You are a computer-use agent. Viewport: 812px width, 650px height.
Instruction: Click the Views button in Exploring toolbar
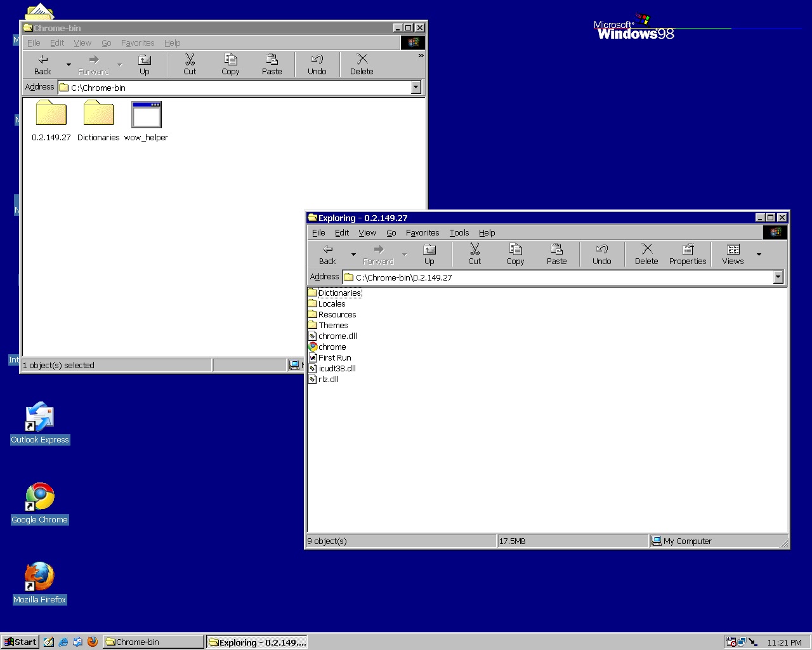733,254
